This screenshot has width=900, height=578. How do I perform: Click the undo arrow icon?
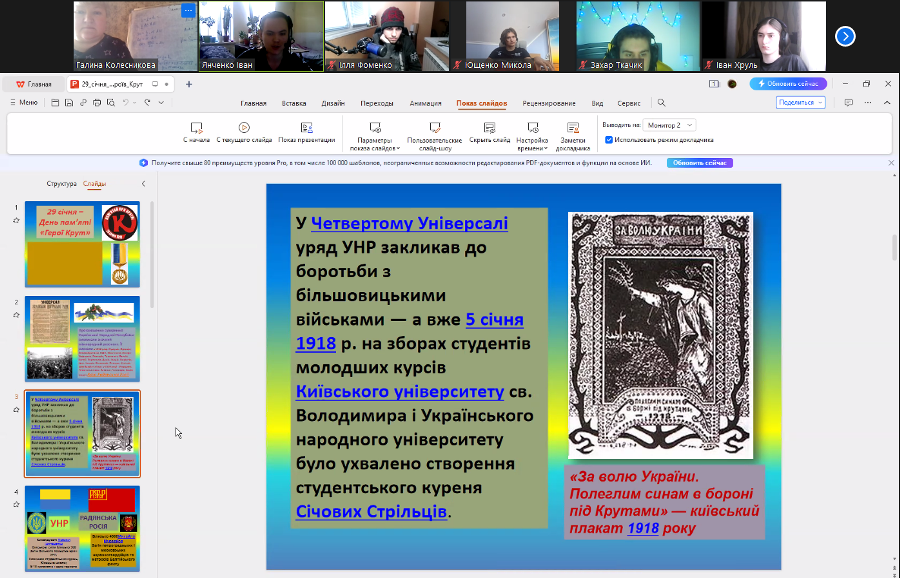click(125, 103)
